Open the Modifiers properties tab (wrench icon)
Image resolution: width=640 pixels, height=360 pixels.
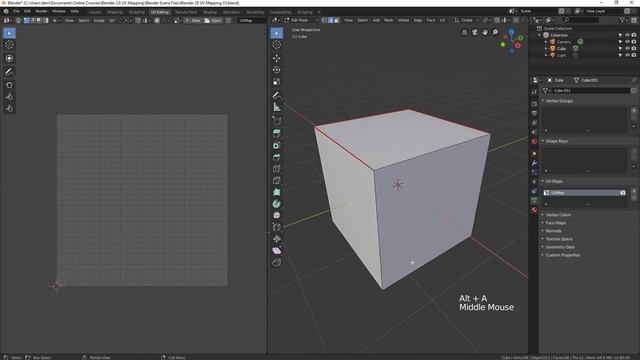pos(534,163)
